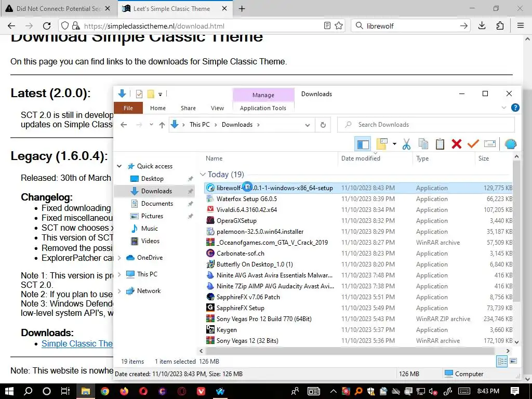Go back in the Explorer window
The width and height of the screenshot is (532, 399).
coord(124,125)
